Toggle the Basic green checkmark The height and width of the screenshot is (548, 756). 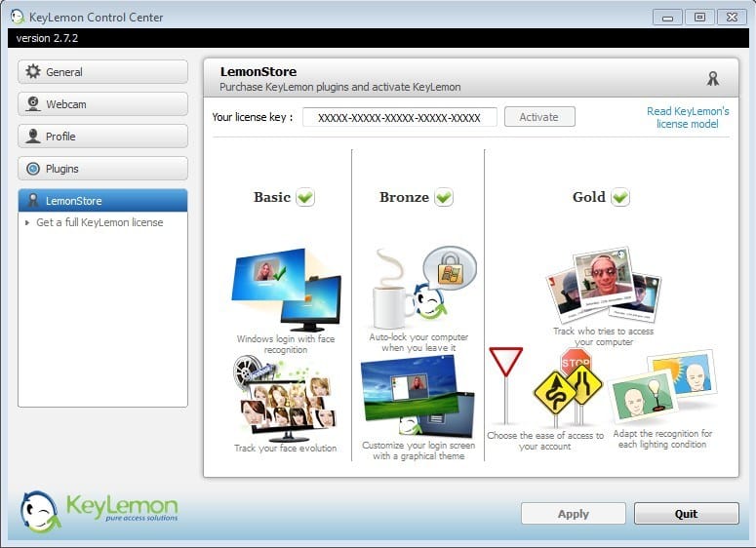(x=305, y=197)
